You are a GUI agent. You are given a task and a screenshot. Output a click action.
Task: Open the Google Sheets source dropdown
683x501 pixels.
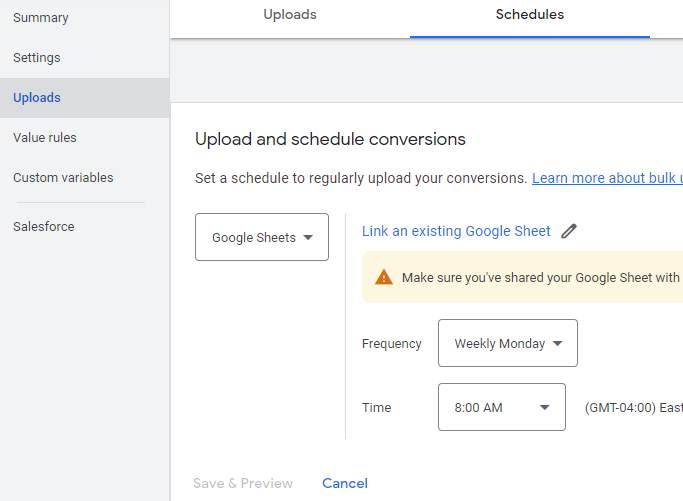coord(262,237)
